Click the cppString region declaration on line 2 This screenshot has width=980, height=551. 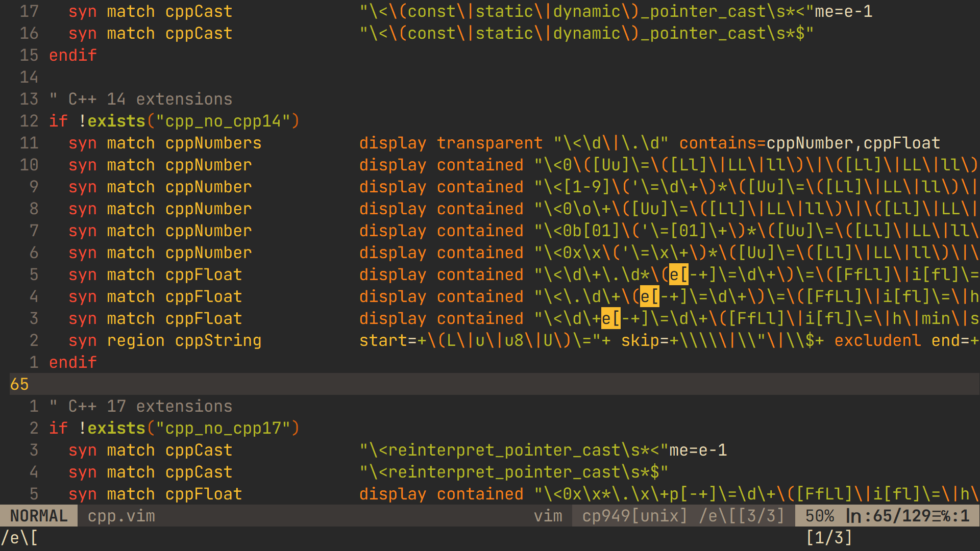218,340
